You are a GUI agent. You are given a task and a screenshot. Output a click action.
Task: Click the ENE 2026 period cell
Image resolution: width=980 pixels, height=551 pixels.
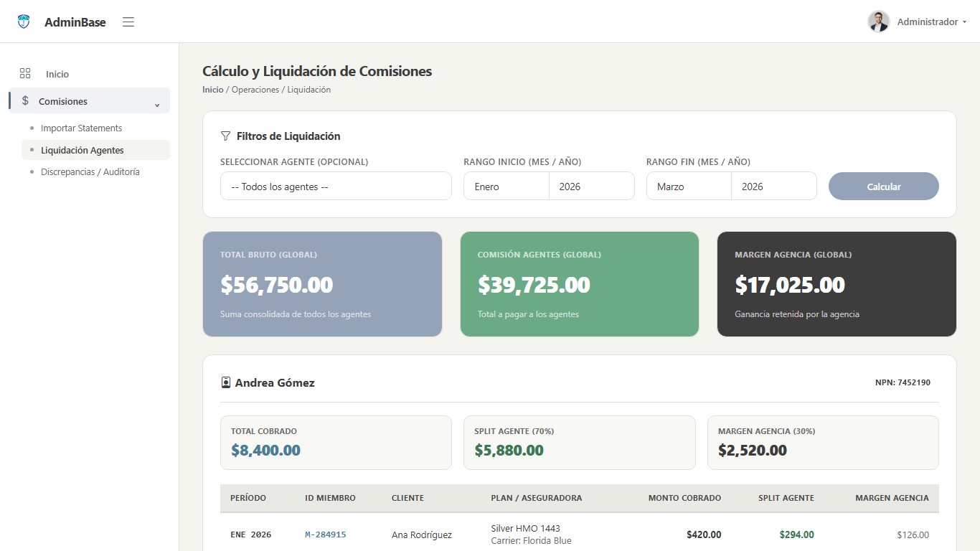251,534
